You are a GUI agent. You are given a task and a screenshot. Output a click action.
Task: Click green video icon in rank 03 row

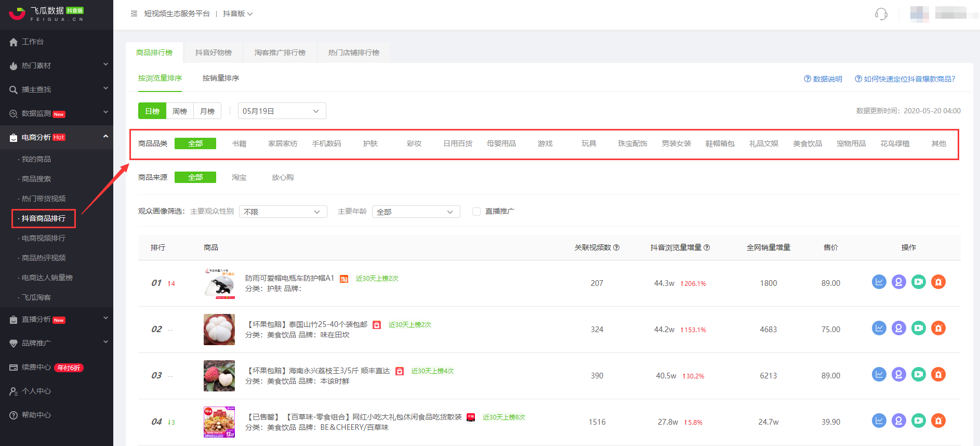tap(918, 374)
